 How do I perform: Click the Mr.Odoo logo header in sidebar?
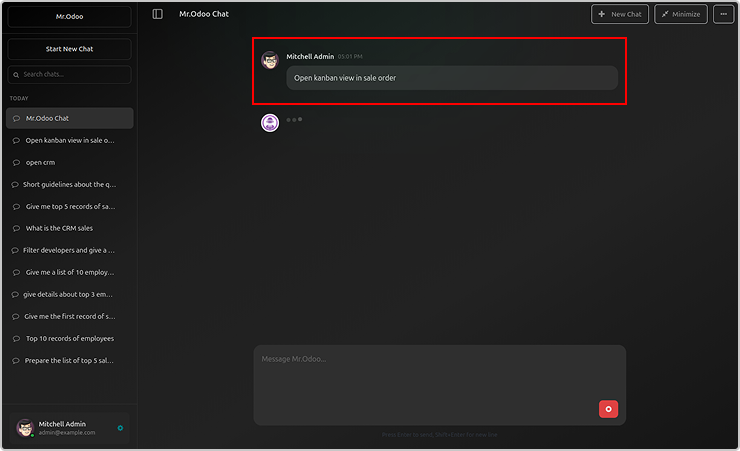click(x=69, y=17)
